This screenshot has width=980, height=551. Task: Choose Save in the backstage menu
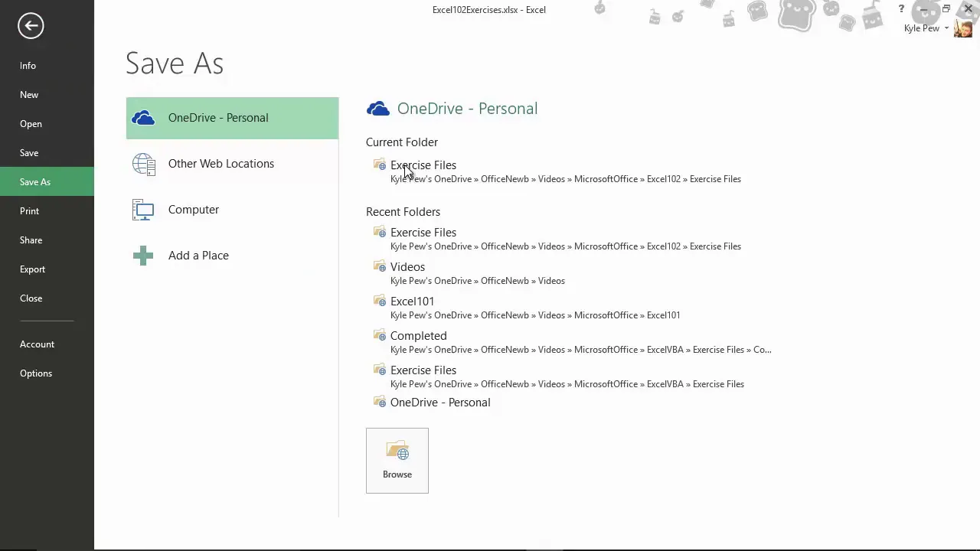click(x=47, y=153)
